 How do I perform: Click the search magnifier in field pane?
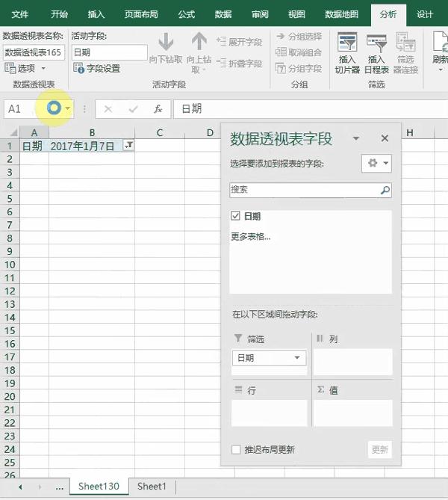tap(385, 190)
